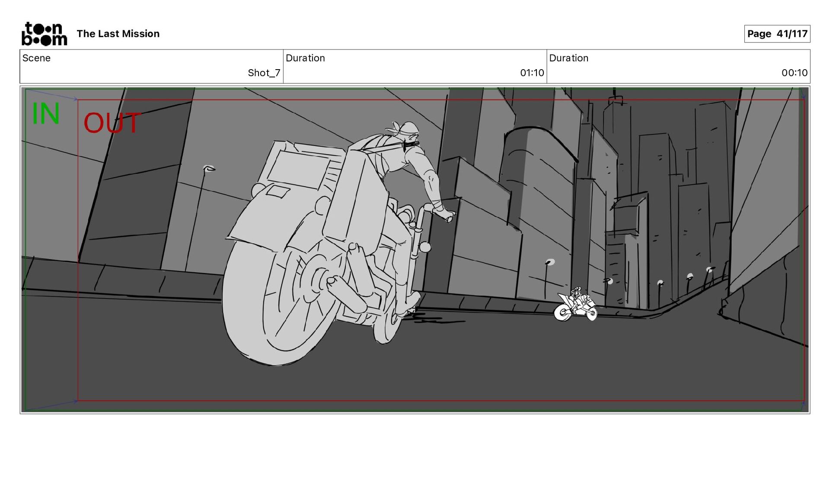This screenshot has width=830, height=504.
Task: Click the title 'The Last Mission'
Action: point(118,34)
